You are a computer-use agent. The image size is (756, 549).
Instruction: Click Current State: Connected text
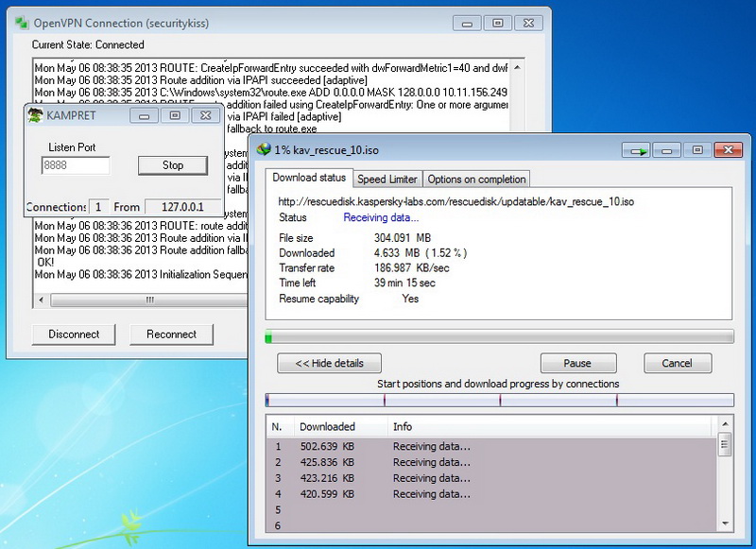[x=88, y=44]
